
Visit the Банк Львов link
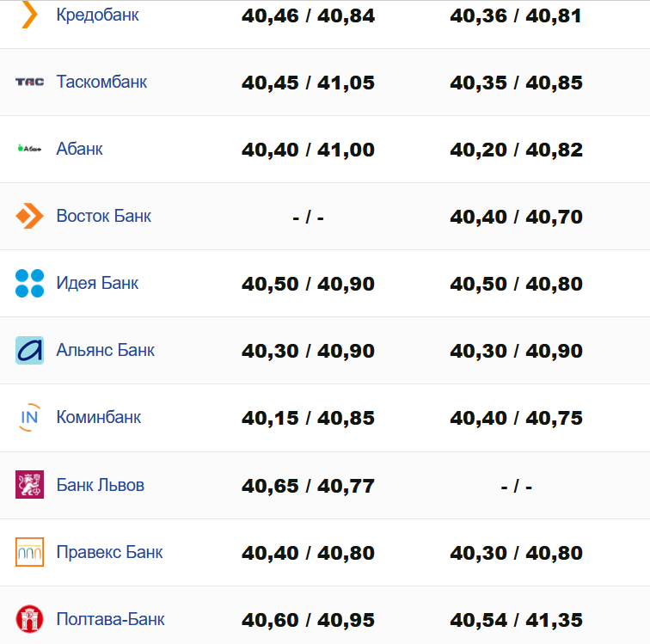click(100, 485)
